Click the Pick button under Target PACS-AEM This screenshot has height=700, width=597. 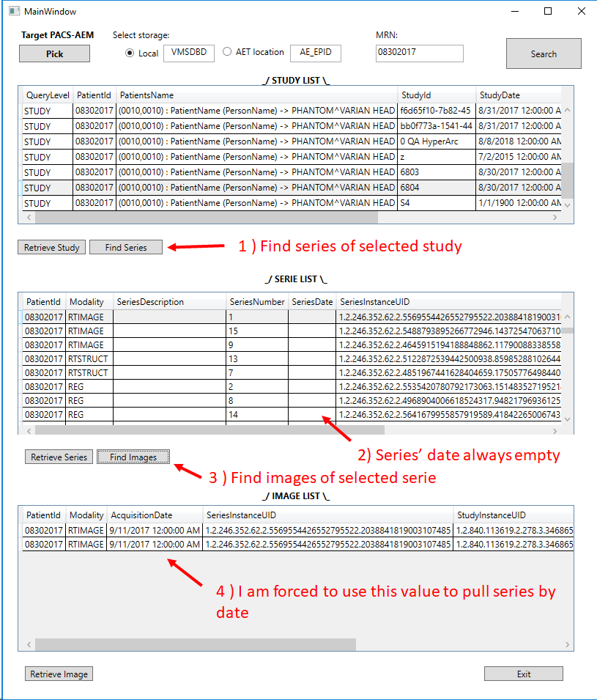coord(54,53)
